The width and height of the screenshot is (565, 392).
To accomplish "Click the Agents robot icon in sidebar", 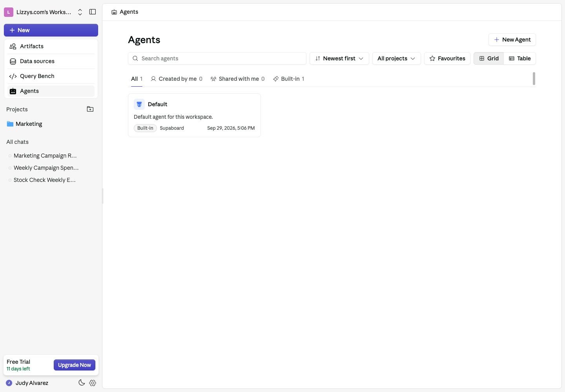I will pos(13,91).
